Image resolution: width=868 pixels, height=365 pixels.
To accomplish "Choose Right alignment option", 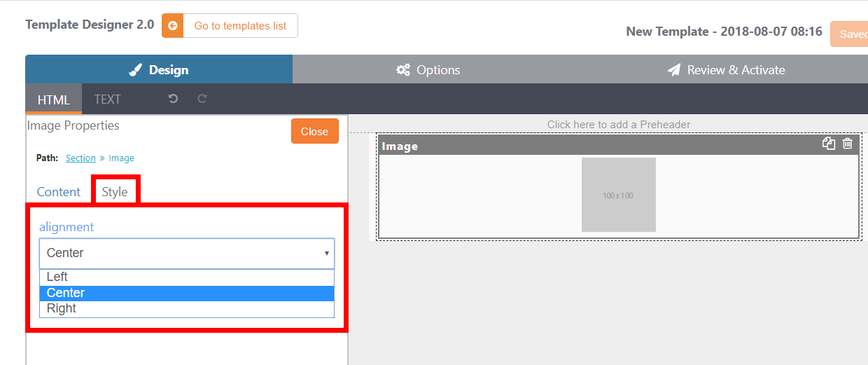I will click(187, 309).
